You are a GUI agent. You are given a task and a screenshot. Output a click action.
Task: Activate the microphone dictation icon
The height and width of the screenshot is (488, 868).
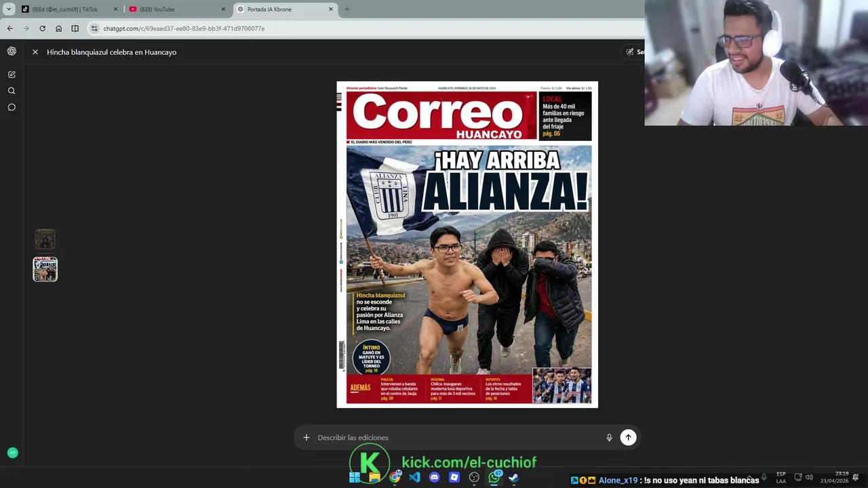click(609, 438)
